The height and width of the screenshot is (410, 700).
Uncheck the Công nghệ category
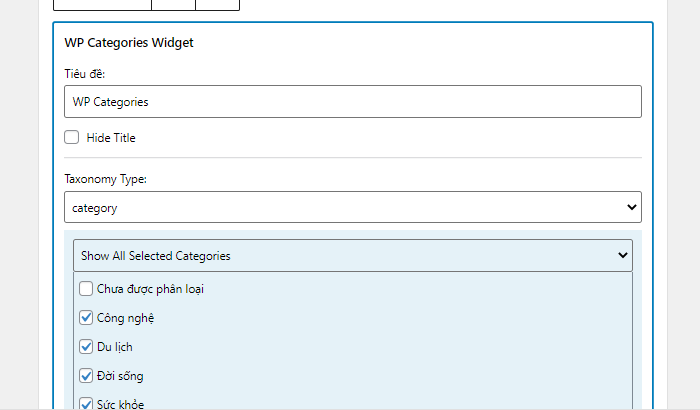point(86,318)
